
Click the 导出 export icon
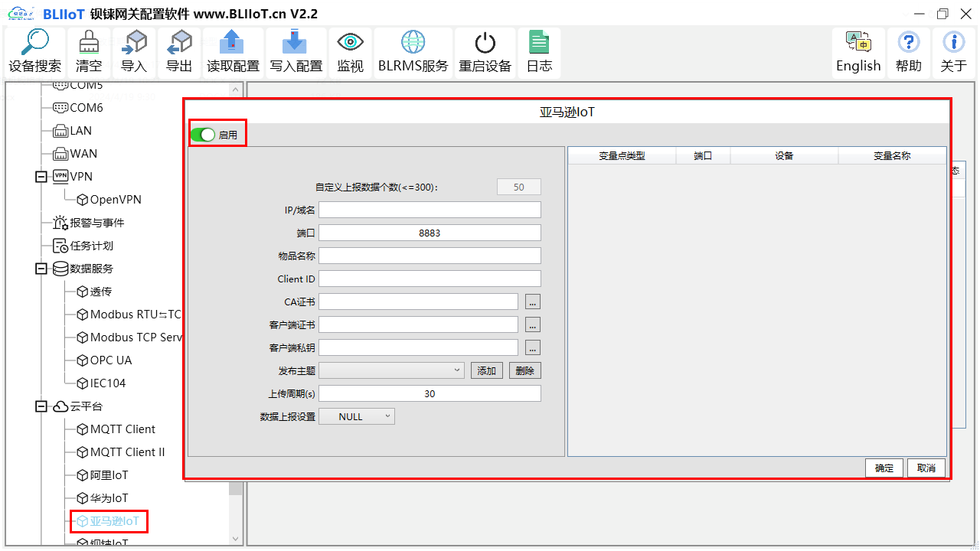[x=179, y=52]
